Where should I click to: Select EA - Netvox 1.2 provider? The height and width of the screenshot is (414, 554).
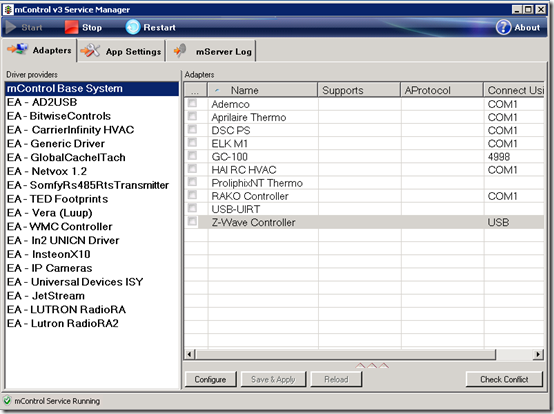point(92,171)
